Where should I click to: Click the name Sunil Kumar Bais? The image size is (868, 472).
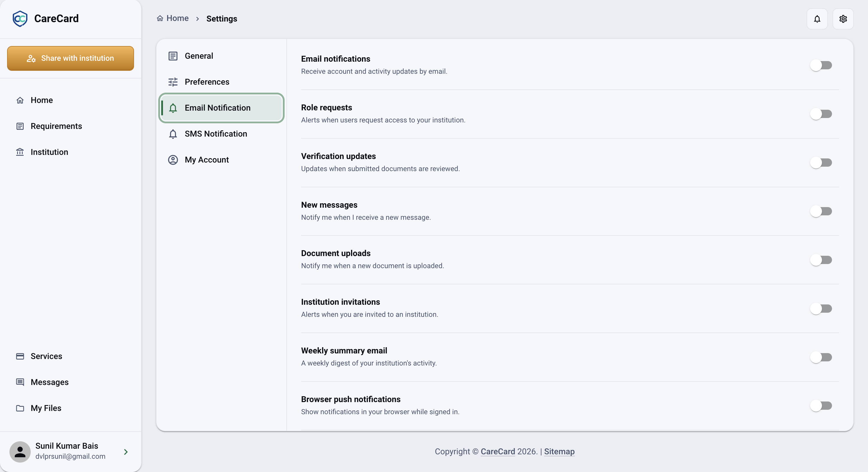click(x=67, y=446)
